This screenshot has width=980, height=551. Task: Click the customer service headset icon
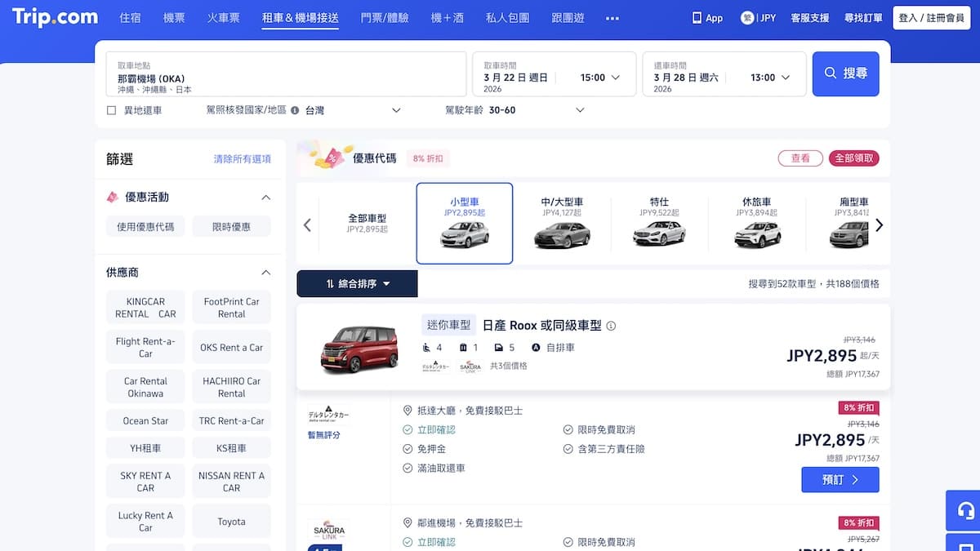click(965, 511)
